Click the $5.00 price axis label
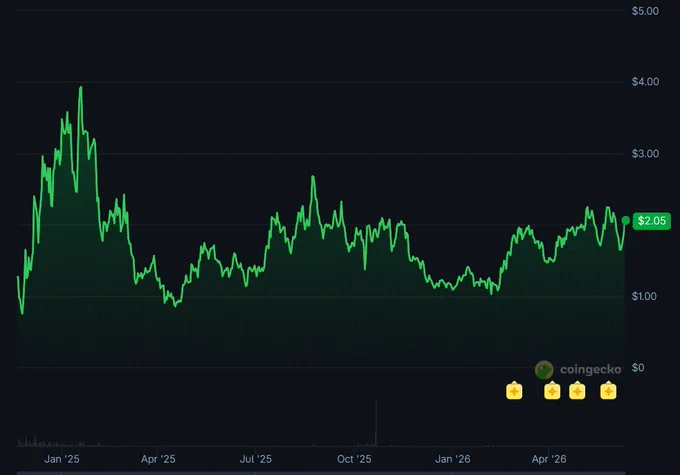The height and width of the screenshot is (475, 680). 645,11
